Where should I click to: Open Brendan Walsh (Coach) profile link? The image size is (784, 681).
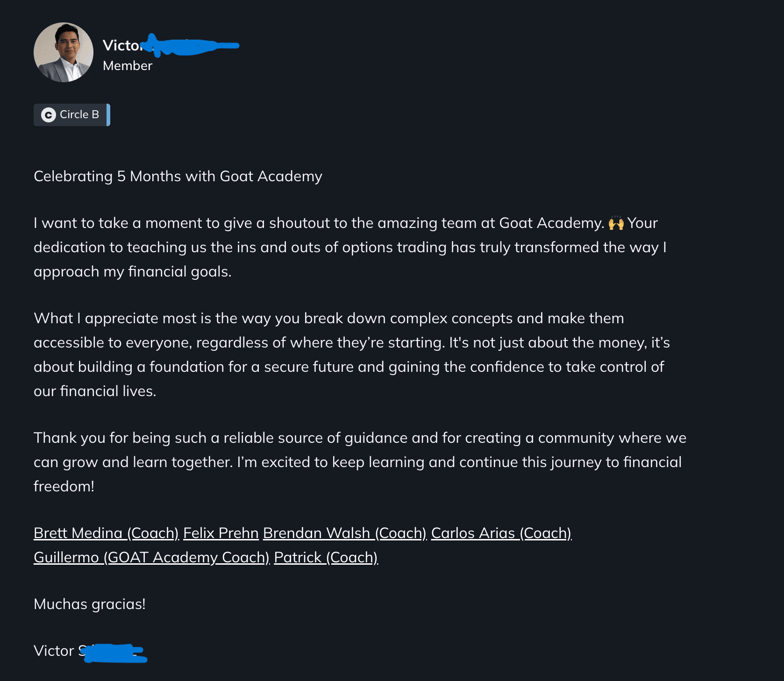[344, 533]
